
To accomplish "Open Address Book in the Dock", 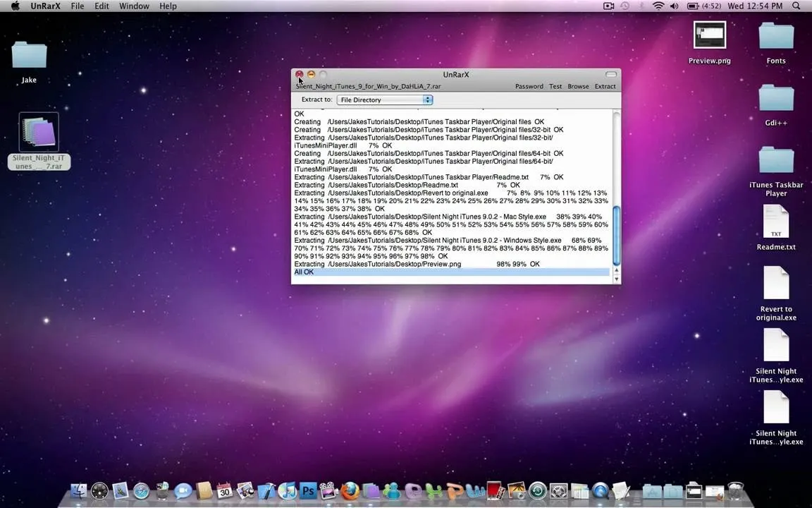I will click(x=204, y=490).
